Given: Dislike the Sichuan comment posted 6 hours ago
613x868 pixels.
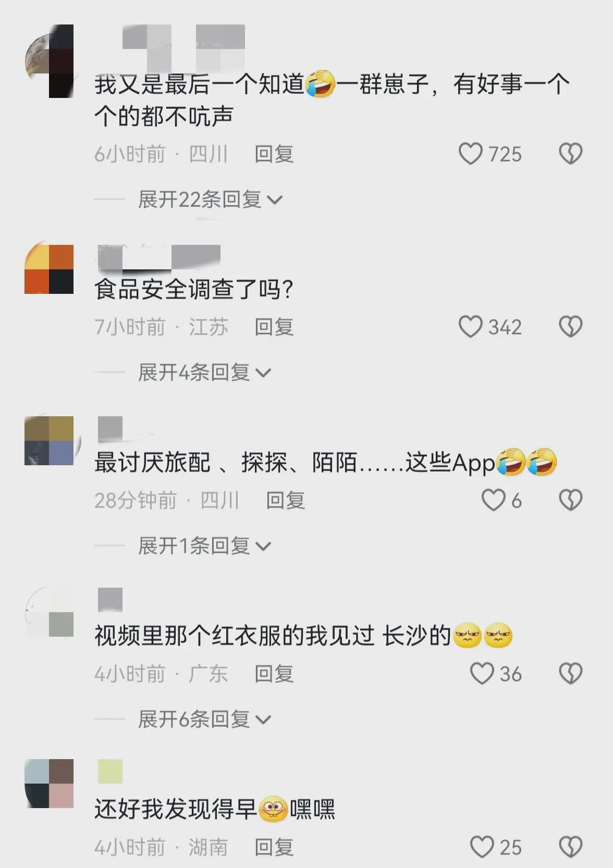Looking at the screenshot, I should (x=570, y=154).
